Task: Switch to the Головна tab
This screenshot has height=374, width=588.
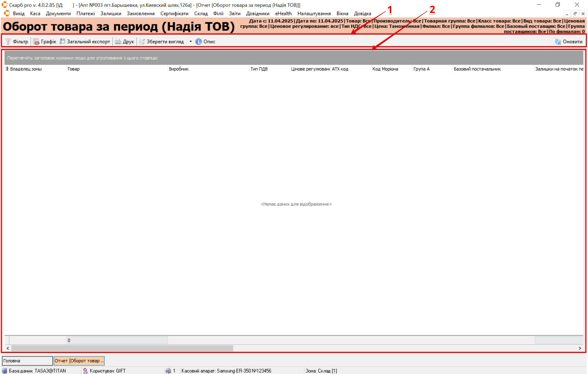Action: point(27,361)
